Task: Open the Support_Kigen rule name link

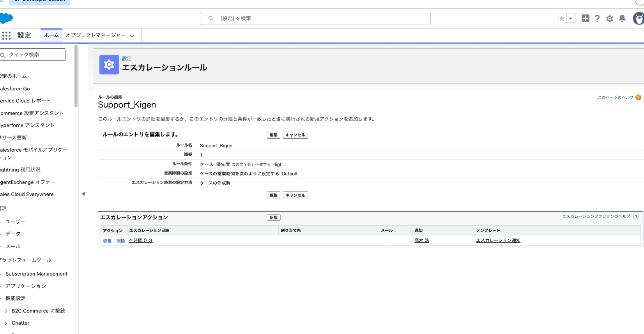Action: [x=216, y=146]
